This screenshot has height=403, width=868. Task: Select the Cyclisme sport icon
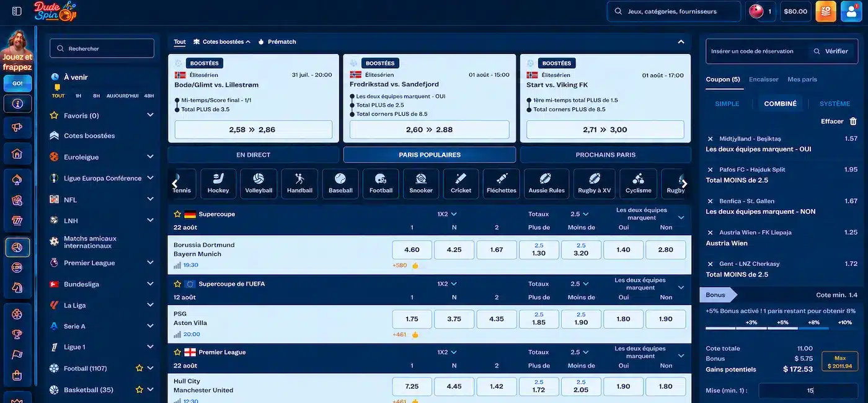coord(639,184)
